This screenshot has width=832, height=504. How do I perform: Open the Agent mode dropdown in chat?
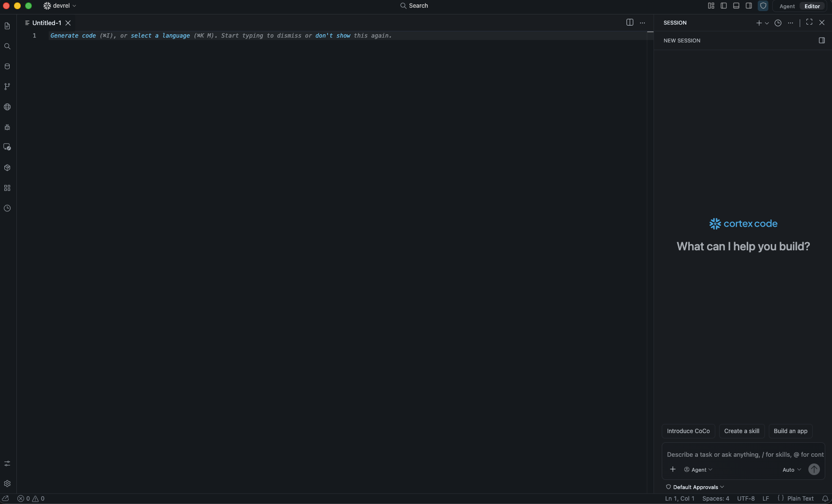click(x=698, y=470)
